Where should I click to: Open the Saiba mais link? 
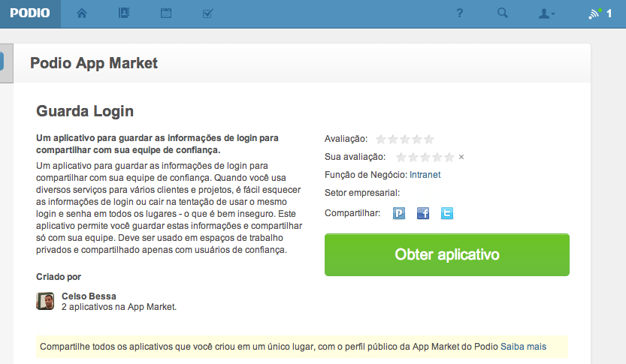click(x=523, y=347)
